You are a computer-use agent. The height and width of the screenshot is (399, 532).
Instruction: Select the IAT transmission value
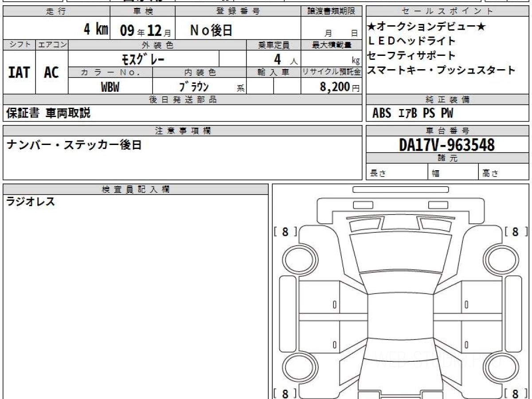click(x=19, y=72)
